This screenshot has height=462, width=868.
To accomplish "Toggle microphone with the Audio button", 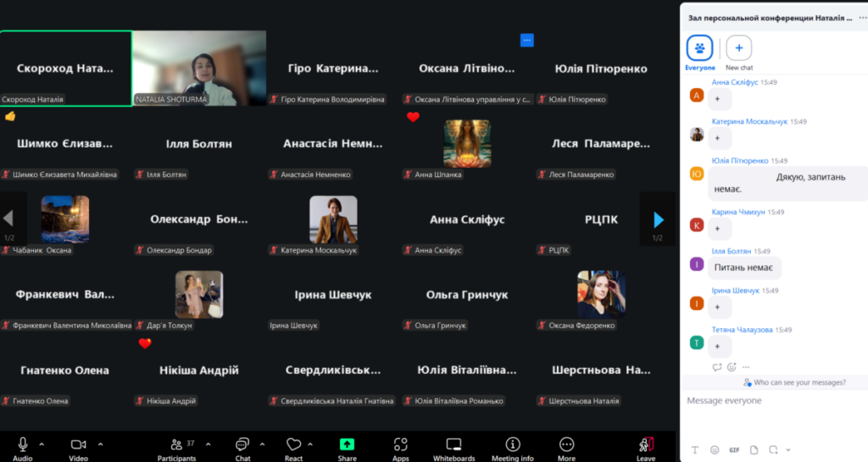I will pos(23,445).
